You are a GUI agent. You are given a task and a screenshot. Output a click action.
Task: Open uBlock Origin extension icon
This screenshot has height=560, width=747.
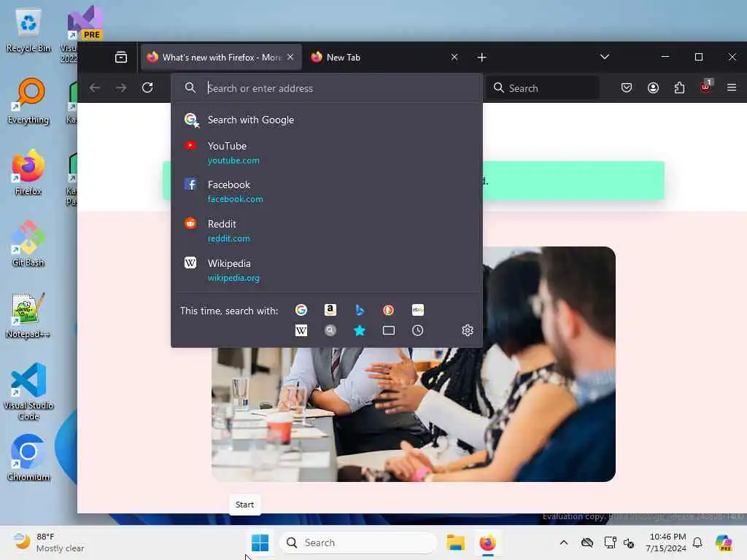705,87
